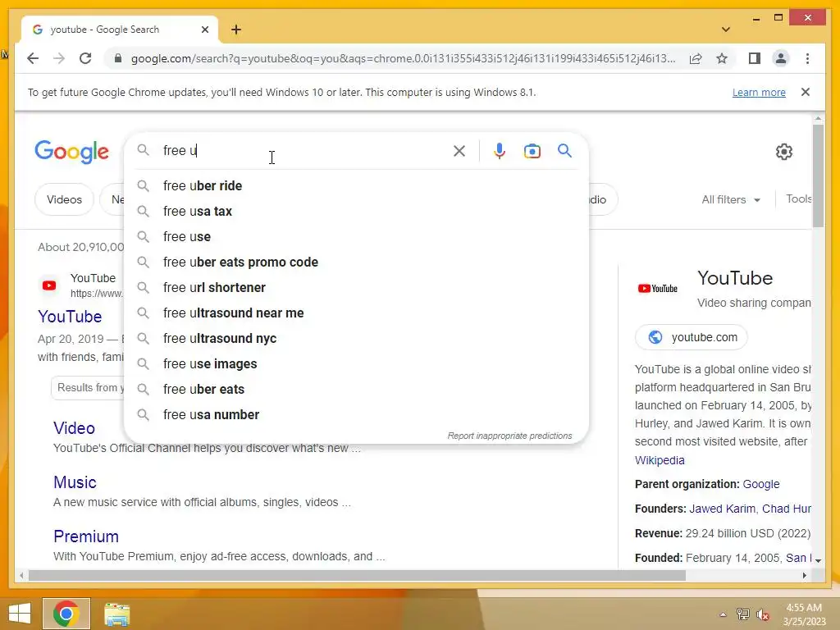This screenshot has height=630, width=840.
Task: Click the vertical scrollbar down arrow
Action: click(x=818, y=559)
